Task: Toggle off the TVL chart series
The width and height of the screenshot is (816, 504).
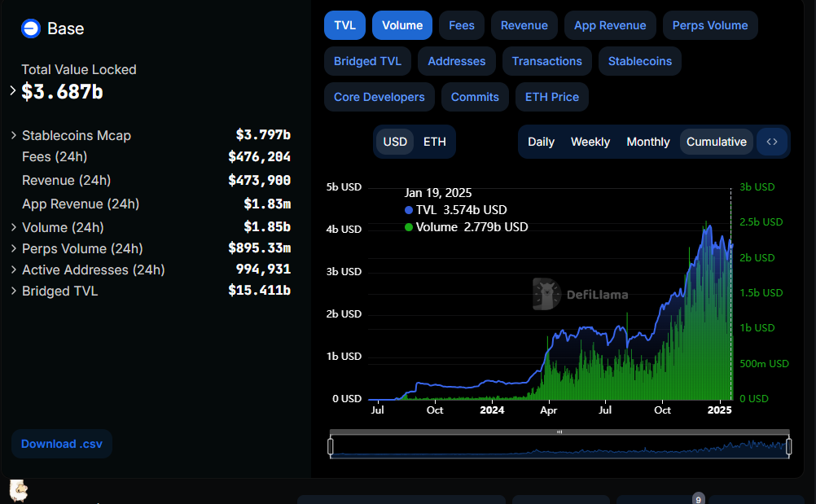Action: click(344, 25)
